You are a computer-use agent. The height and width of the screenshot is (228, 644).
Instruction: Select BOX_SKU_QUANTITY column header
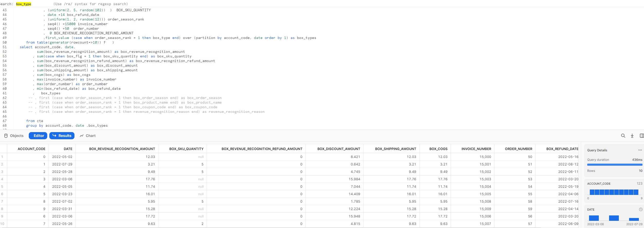point(186,149)
